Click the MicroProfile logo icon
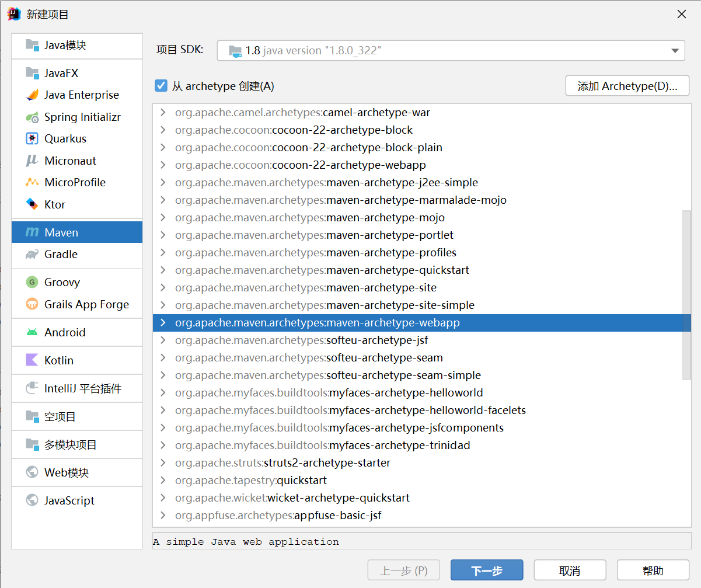The image size is (701, 588). click(x=32, y=182)
